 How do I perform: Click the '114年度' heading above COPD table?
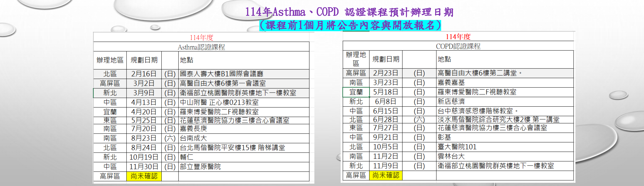click(458, 37)
